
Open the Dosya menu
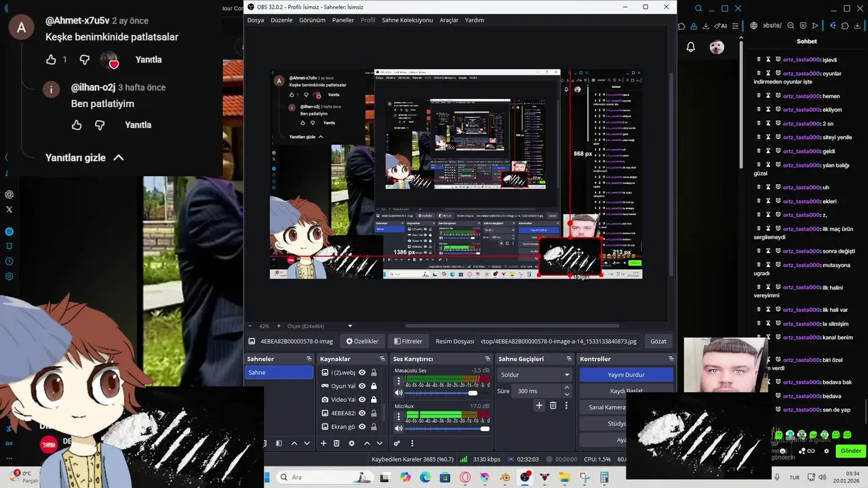(x=256, y=20)
